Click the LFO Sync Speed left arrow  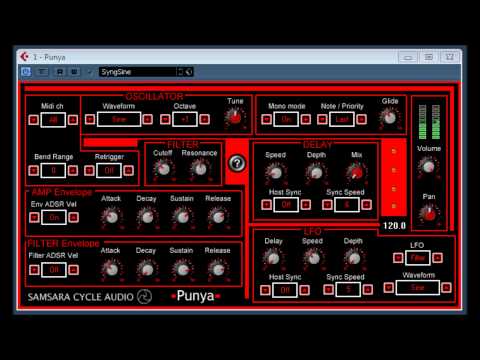[x=328, y=290]
